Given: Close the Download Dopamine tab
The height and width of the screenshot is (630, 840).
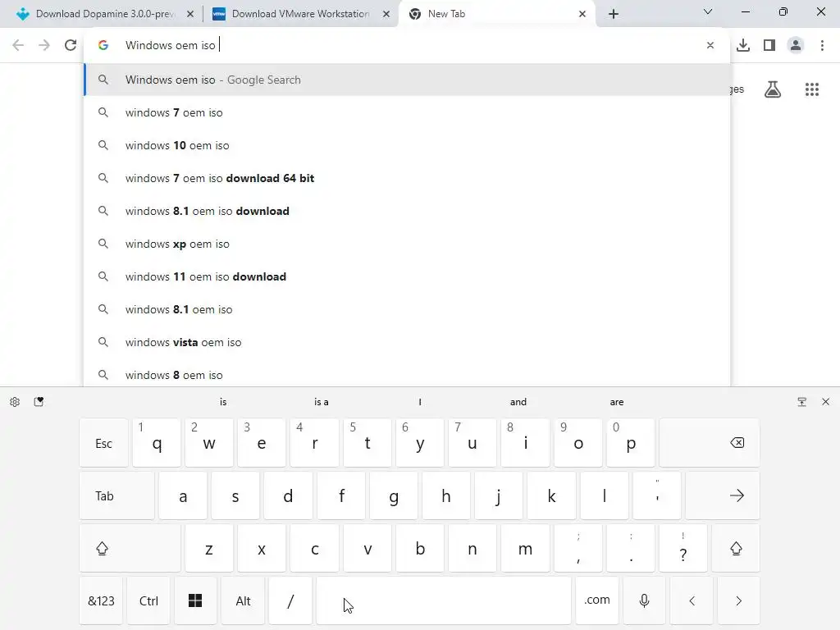Looking at the screenshot, I should 190,14.
